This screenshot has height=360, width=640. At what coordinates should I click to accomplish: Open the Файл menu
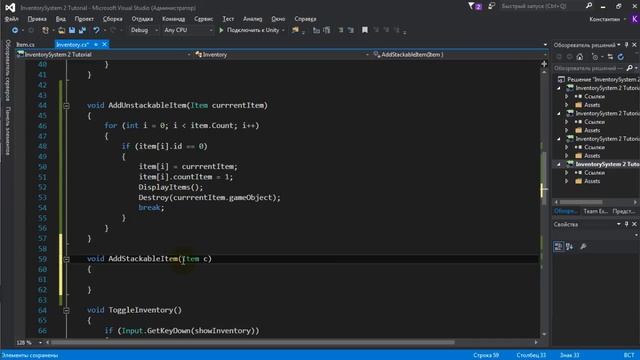tap(11, 19)
